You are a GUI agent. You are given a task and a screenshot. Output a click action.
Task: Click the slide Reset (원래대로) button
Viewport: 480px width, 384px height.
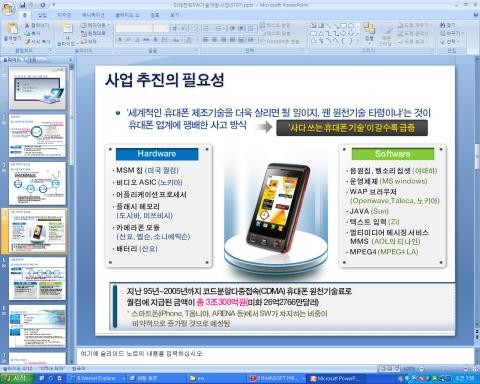click(93, 33)
